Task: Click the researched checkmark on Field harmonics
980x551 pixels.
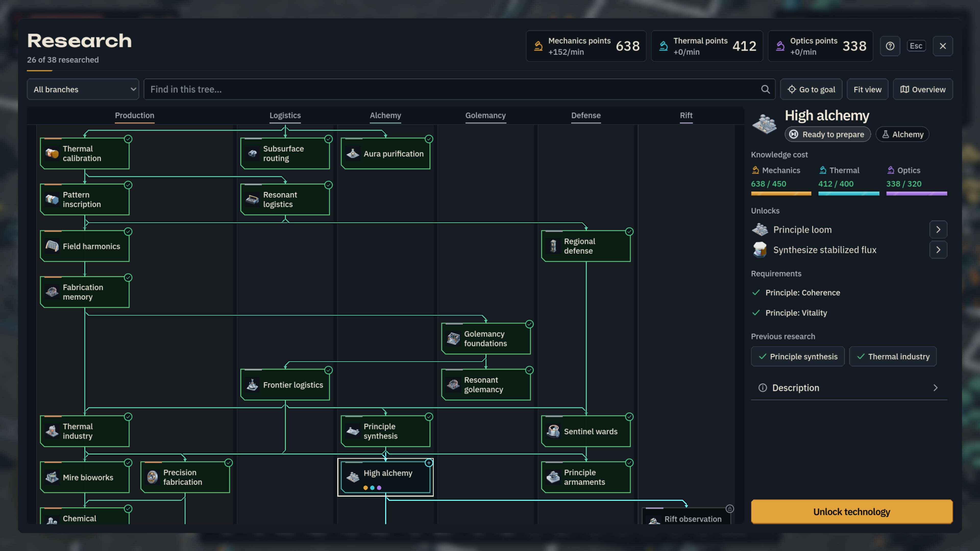Action: [128, 232]
